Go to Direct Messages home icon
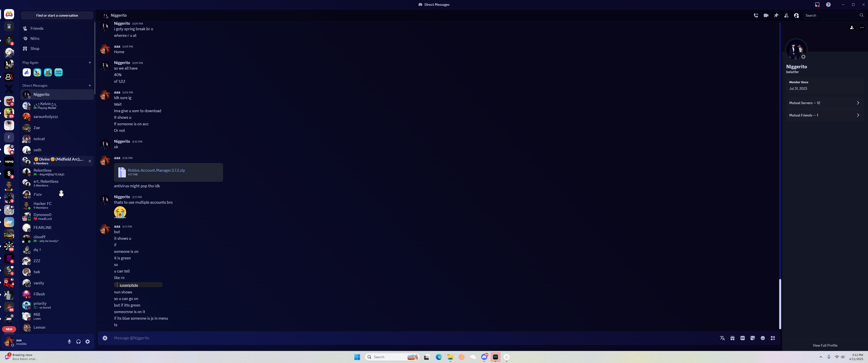The image size is (868, 363). [9, 14]
